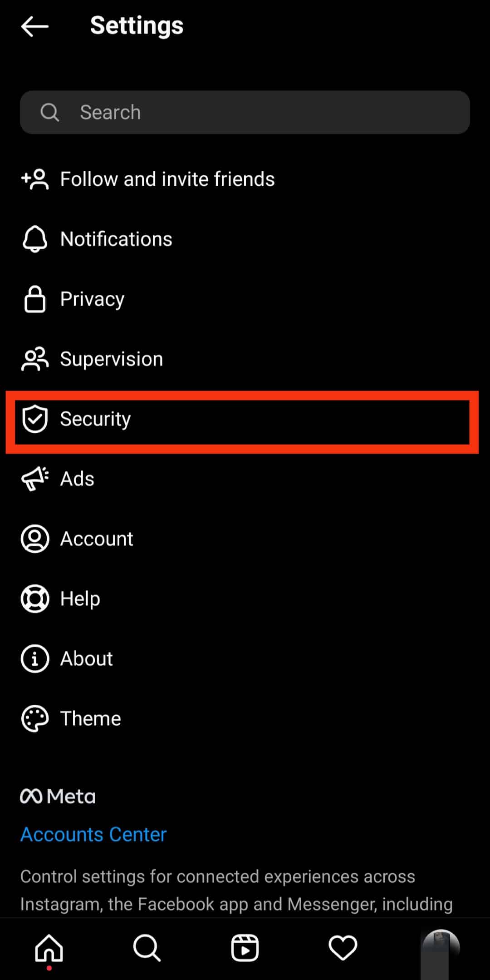Open profile via avatar thumbnail
490x980 pixels.
(x=440, y=949)
